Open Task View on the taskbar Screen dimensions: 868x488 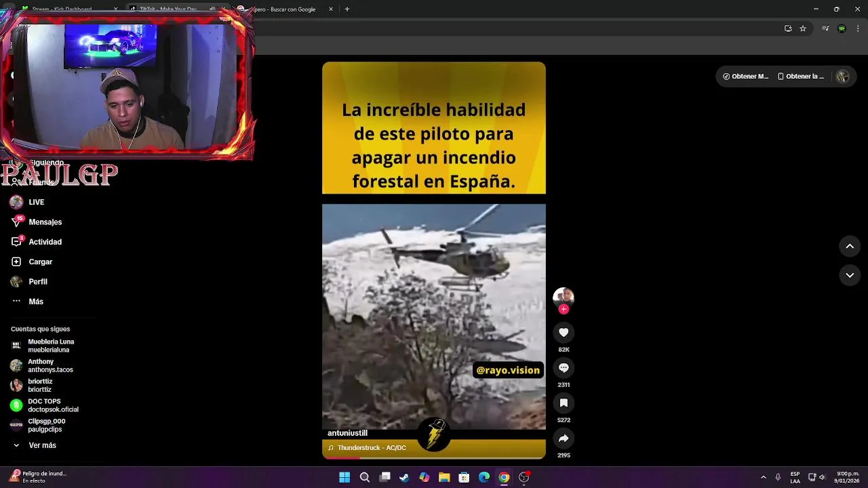384,477
